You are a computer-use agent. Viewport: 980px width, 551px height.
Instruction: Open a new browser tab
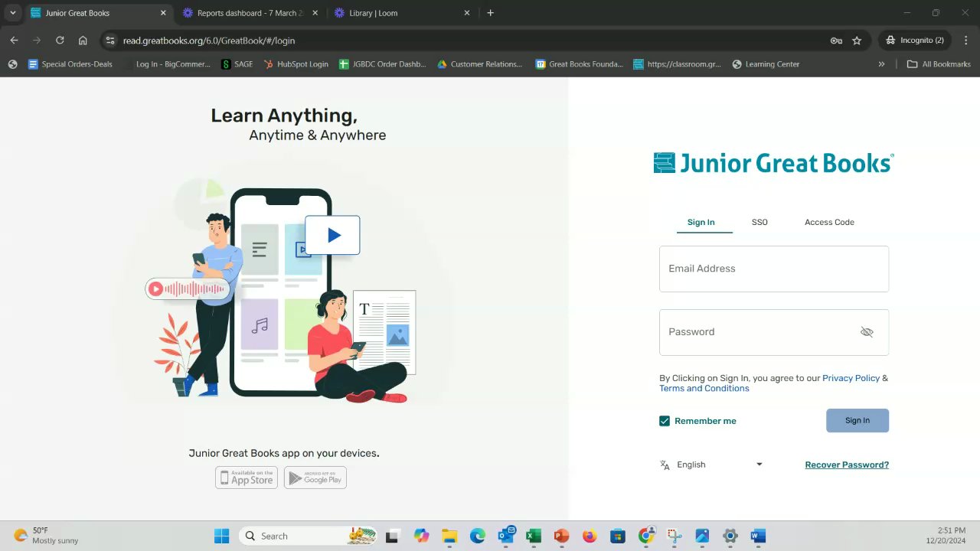tap(490, 13)
